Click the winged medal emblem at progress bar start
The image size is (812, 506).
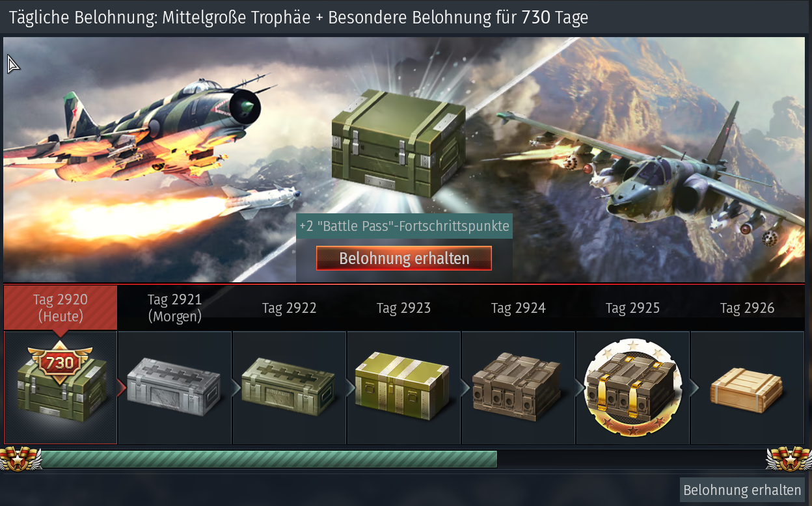[x=20, y=459]
